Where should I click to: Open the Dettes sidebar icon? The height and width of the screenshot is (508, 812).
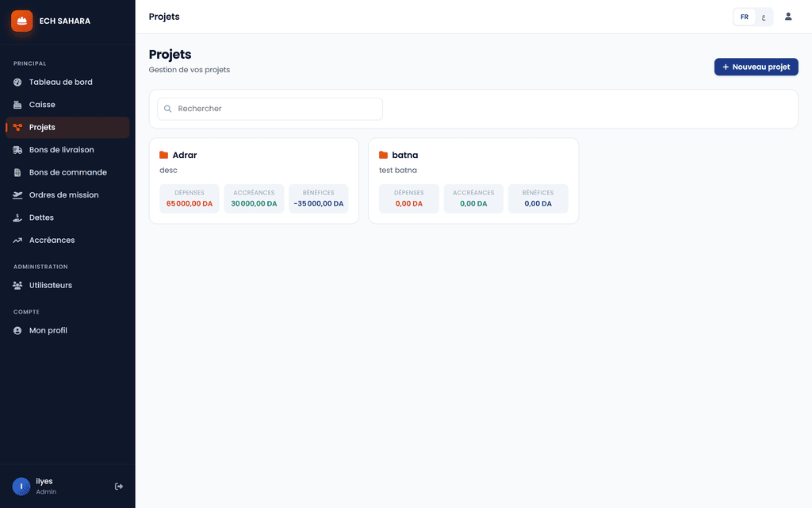[x=17, y=217]
